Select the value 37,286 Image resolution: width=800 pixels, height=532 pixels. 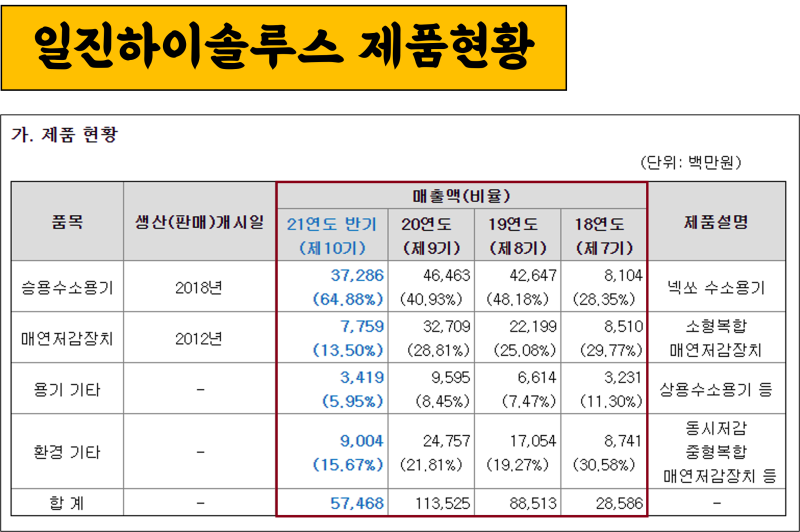(x=357, y=275)
